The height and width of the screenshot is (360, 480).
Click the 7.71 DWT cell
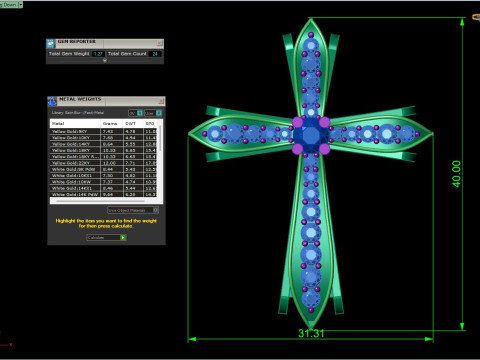[x=133, y=163]
